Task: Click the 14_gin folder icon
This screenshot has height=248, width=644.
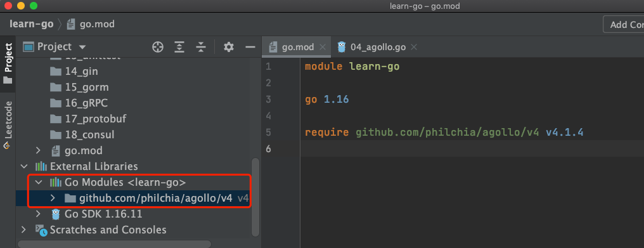Action: (x=55, y=72)
